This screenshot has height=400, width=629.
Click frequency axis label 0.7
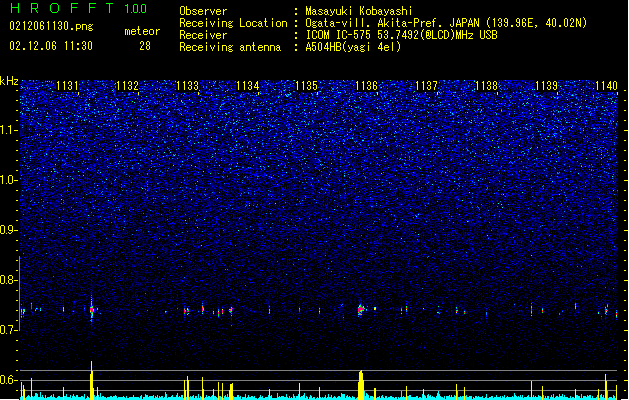click(x=9, y=330)
